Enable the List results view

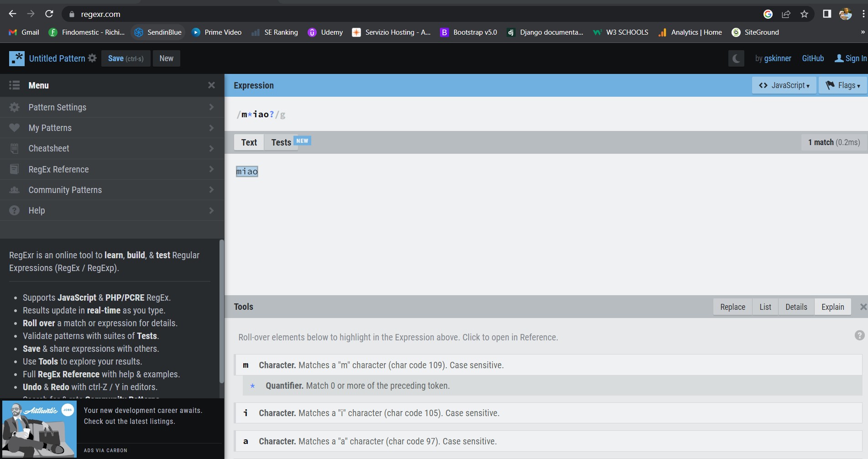(765, 307)
